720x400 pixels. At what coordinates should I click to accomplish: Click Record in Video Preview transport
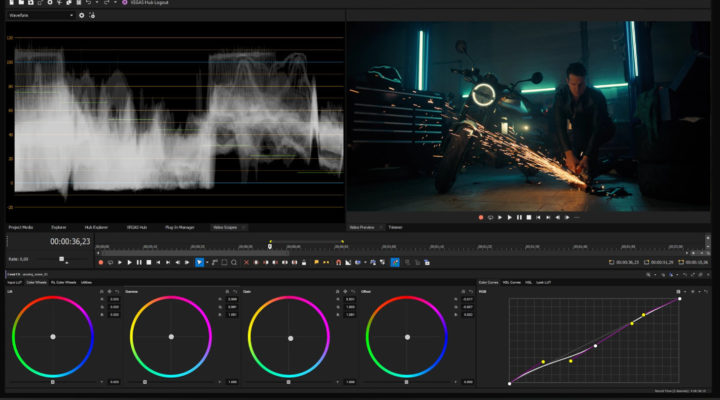click(x=481, y=218)
